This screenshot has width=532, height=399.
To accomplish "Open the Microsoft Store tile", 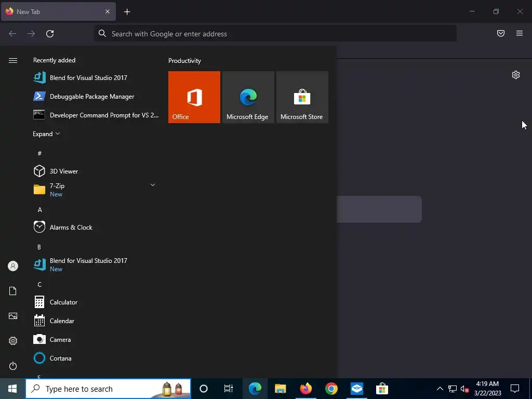I will 302,97.
